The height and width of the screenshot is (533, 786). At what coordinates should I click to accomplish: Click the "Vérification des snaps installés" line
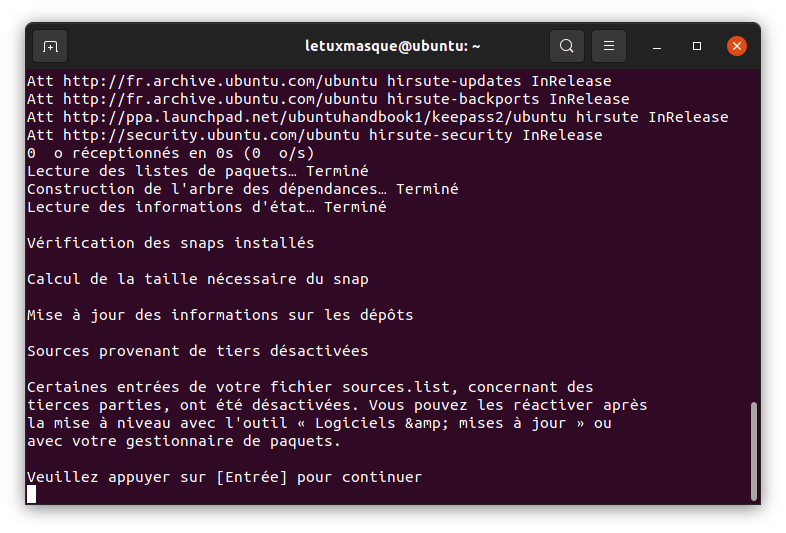(x=170, y=243)
